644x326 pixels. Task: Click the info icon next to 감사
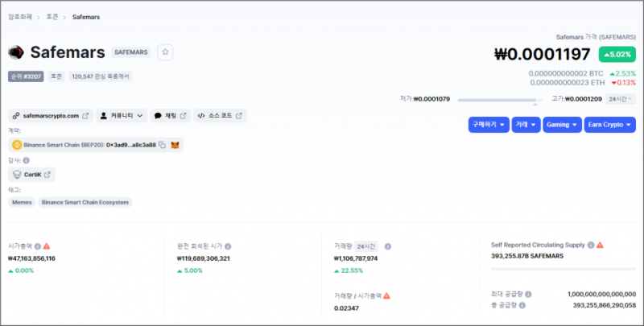(x=27, y=160)
